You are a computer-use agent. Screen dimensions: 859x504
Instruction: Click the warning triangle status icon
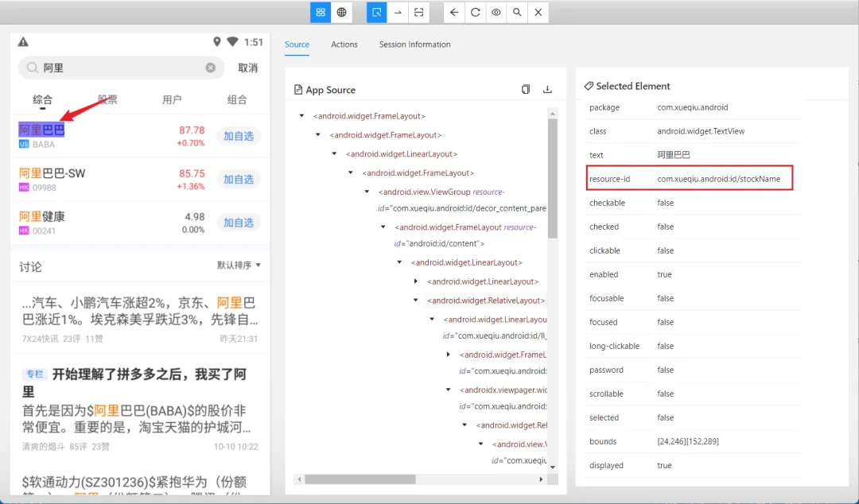tap(23, 41)
